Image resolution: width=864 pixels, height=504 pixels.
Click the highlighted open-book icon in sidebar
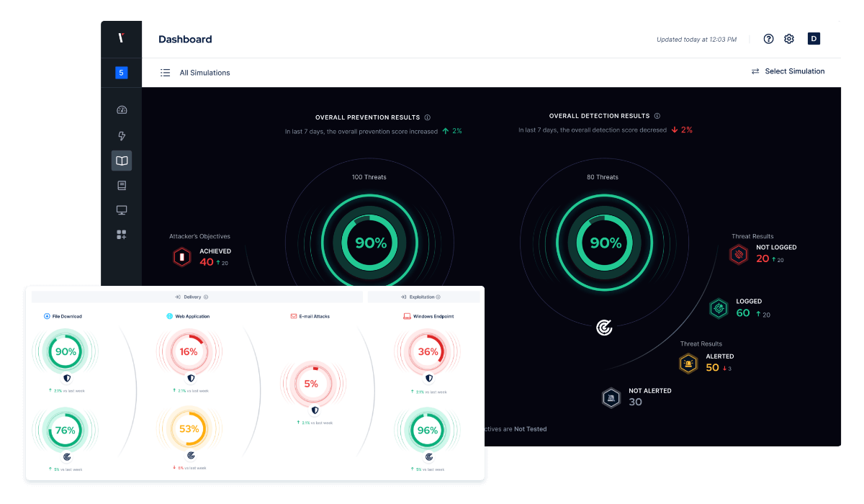click(122, 160)
